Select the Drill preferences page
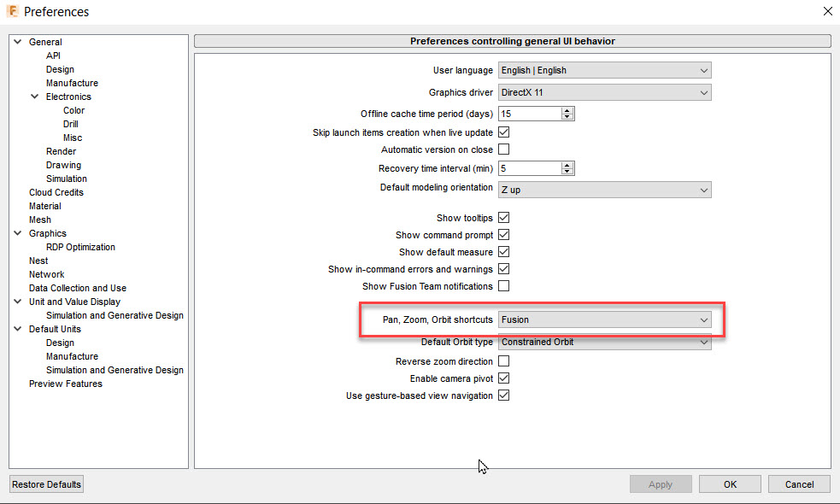 tap(70, 123)
